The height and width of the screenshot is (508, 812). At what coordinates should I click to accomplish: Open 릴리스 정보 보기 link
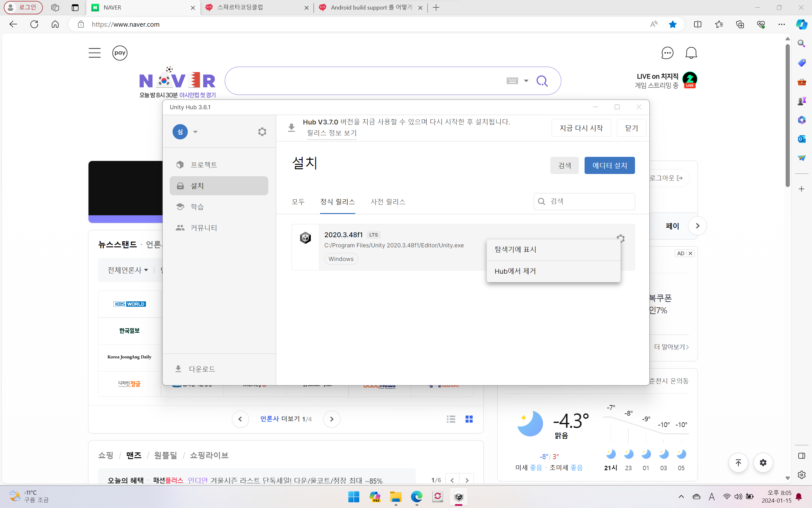[x=331, y=133]
